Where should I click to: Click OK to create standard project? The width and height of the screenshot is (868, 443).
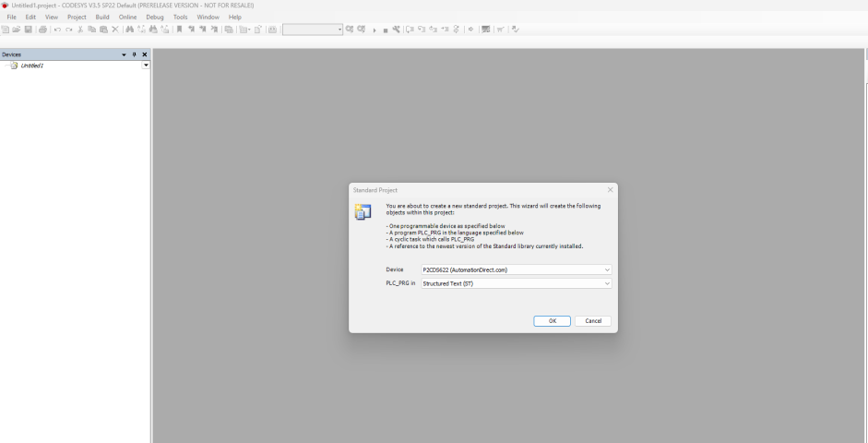point(552,321)
